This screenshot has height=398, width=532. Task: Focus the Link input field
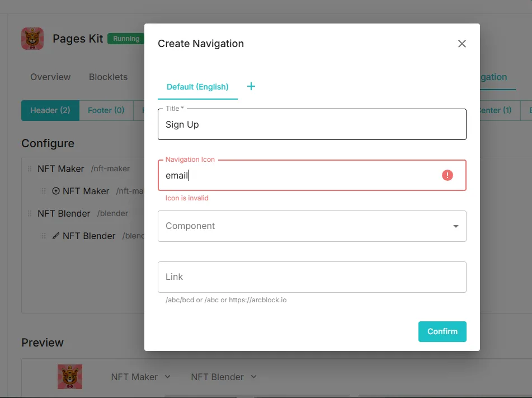click(312, 277)
